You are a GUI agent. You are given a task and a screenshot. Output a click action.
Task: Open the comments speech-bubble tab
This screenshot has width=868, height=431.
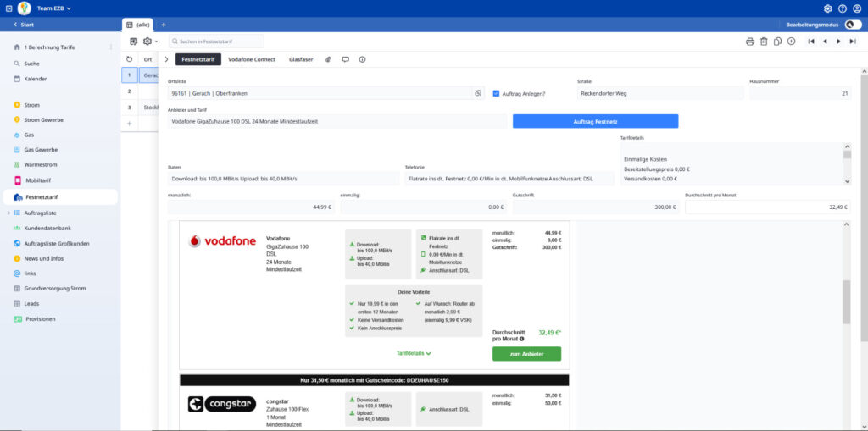(346, 59)
